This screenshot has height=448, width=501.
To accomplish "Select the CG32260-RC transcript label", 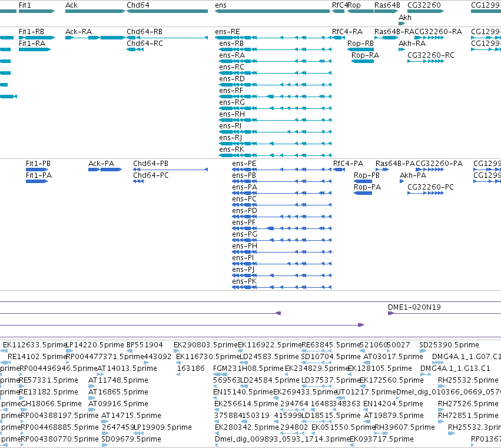I will [x=431, y=55].
